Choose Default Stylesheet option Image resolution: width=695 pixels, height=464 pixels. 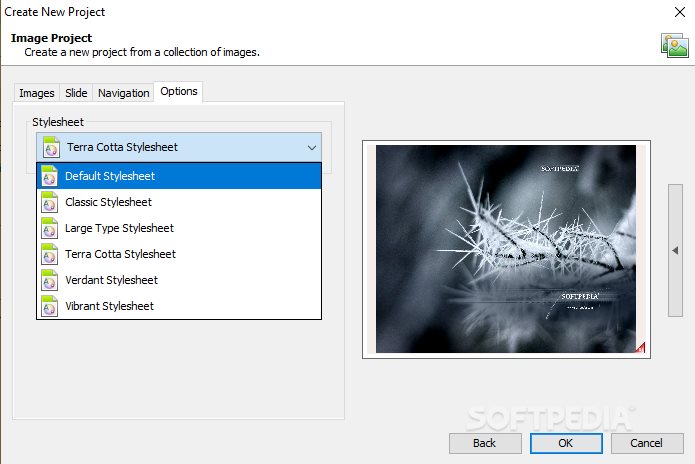179,176
